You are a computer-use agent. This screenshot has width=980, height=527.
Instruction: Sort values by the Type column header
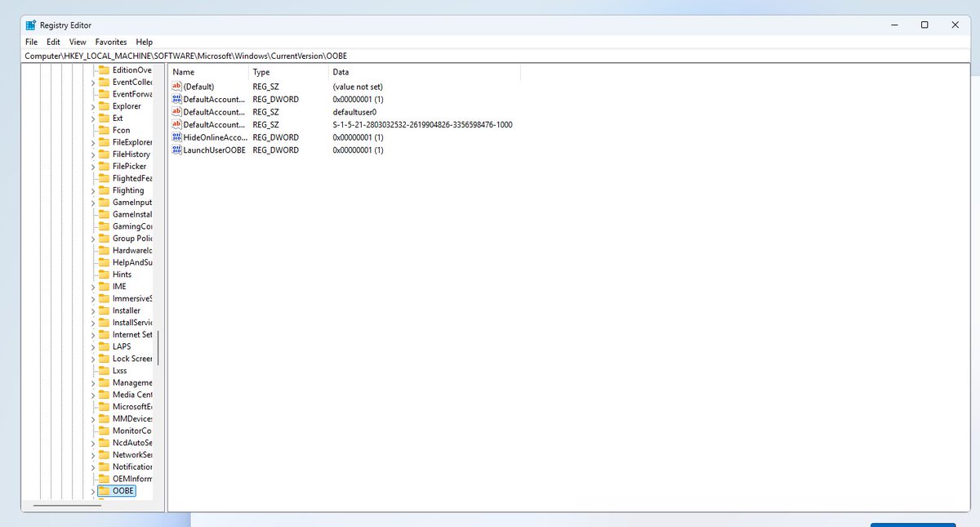point(288,72)
